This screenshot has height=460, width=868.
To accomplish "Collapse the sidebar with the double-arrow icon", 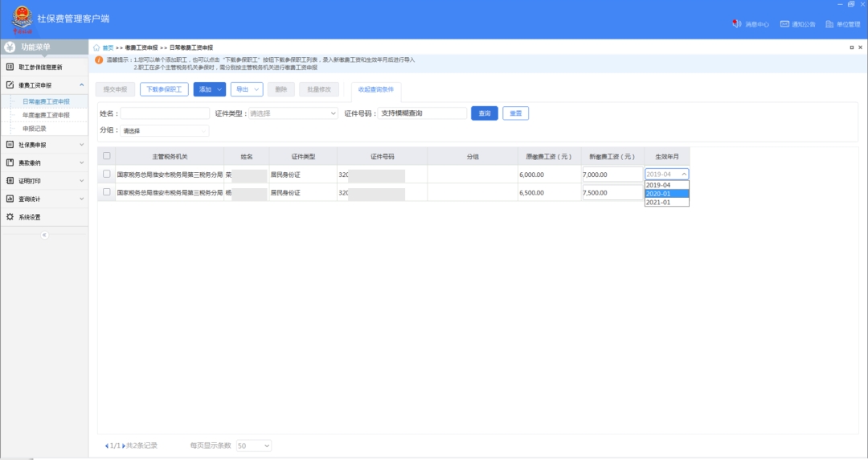I will 44,235.
